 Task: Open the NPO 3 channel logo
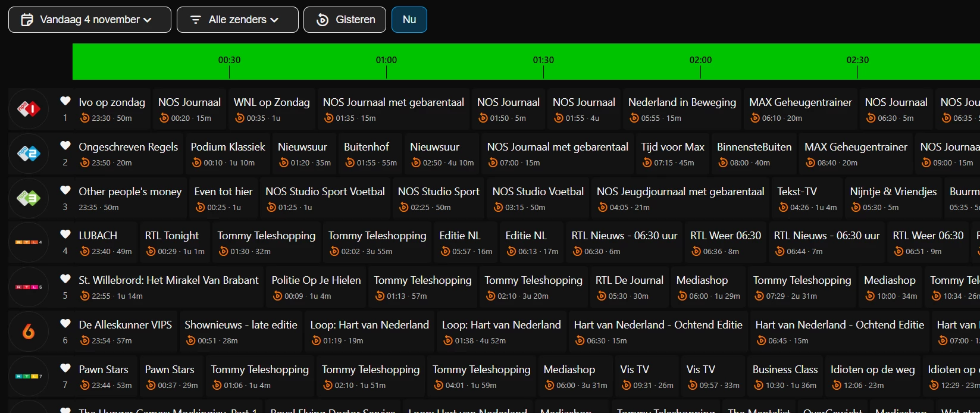tap(29, 198)
